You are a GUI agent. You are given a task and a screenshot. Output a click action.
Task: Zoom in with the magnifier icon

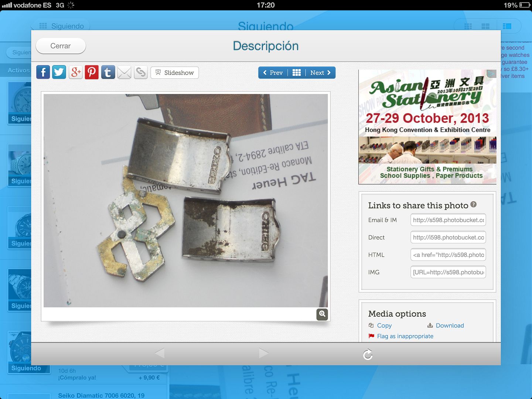click(322, 314)
